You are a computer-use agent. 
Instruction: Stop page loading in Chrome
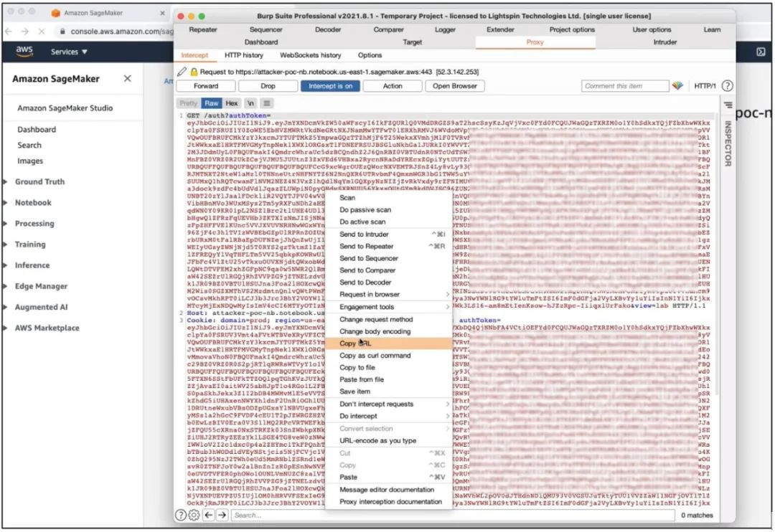(x=42, y=31)
